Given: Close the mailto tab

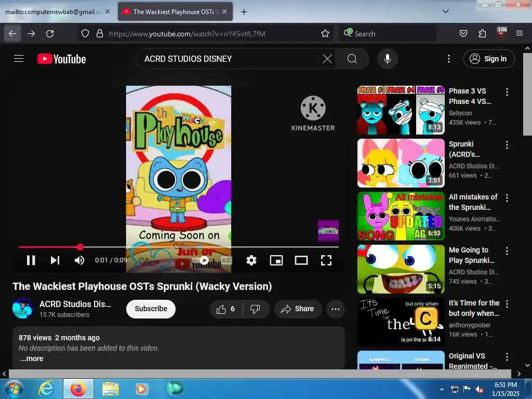Looking at the screenshot, I should [107, 11].
